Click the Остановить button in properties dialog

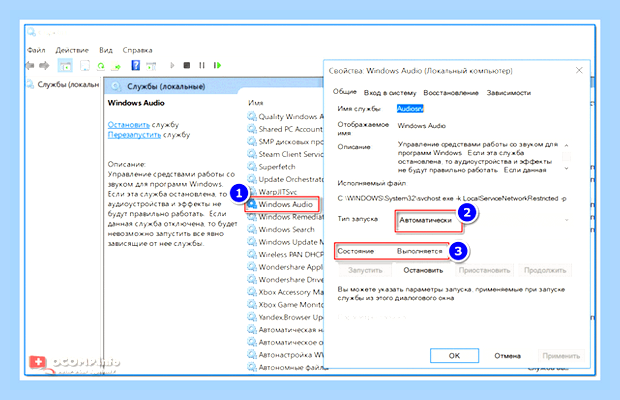pyautogui.click(x=423, y=270)
